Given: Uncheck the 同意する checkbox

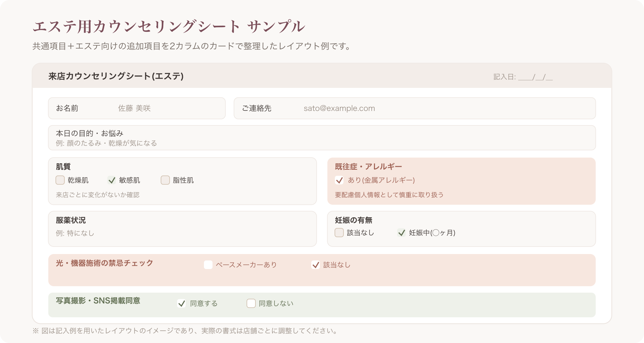Looking at the screenshot, I should (x=182, y=303).
